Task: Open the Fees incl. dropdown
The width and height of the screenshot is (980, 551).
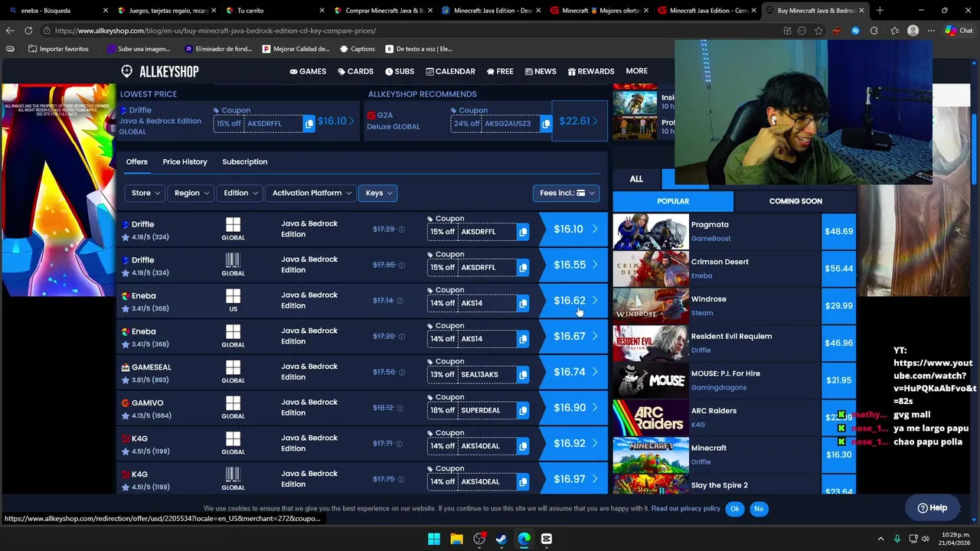Action: [567, 193]
